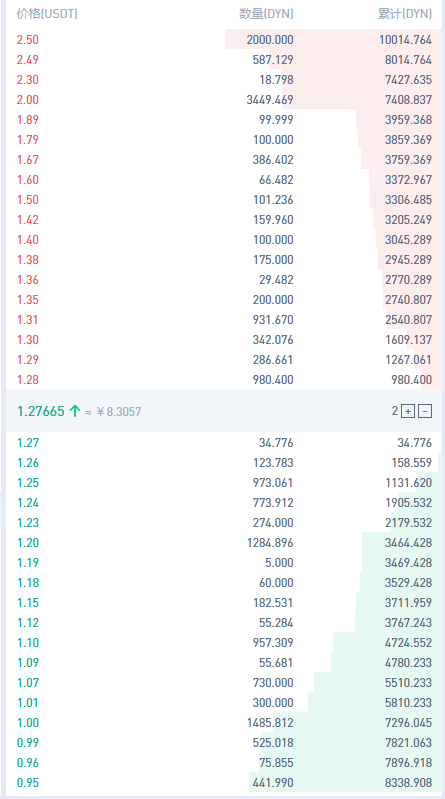Click cumulative total 8338.908

coord(408,783)
